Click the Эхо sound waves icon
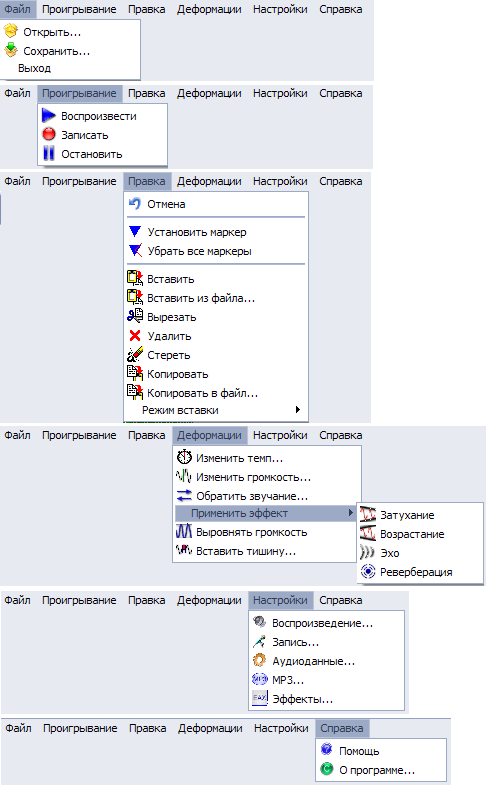 point(367,552)
